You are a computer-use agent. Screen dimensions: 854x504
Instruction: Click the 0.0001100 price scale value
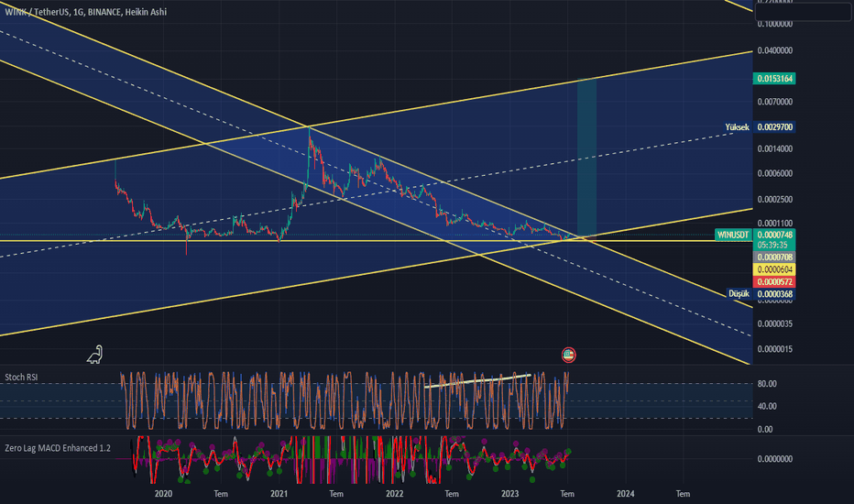pyautogui.click(x=774, y=223)
